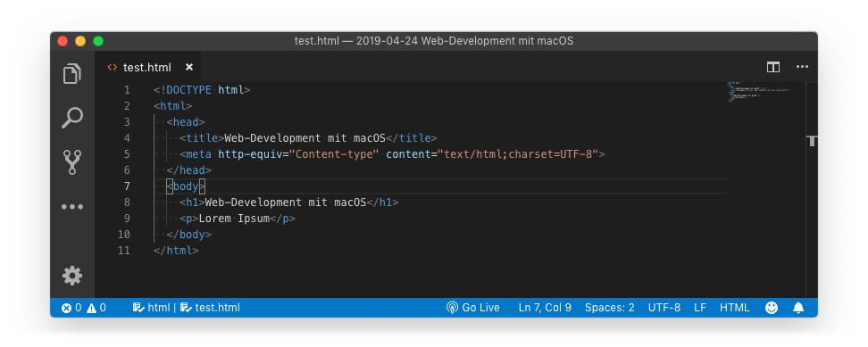Image resolution: width=868 pixels, height=347 pixels.
Task: Click the <title> tag on line 4
Action: click(x=202, y=138)
